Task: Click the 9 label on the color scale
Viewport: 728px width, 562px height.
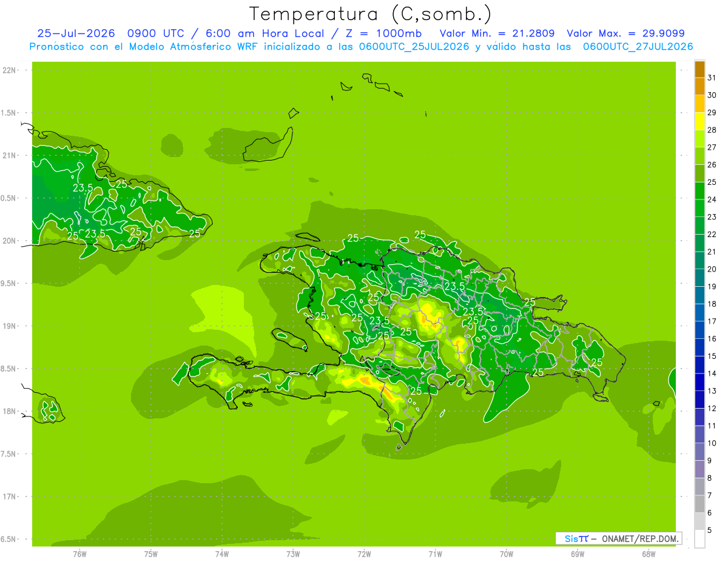Action: 710,461
